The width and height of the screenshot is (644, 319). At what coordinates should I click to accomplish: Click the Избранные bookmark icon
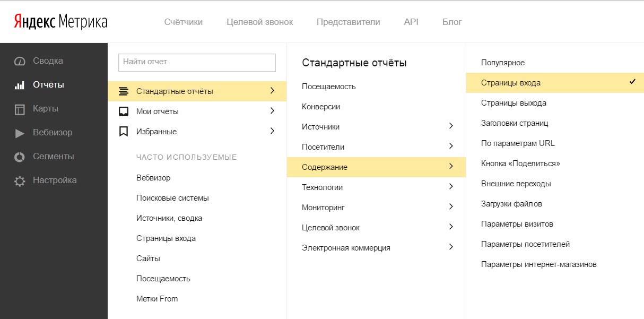point(124,131)
